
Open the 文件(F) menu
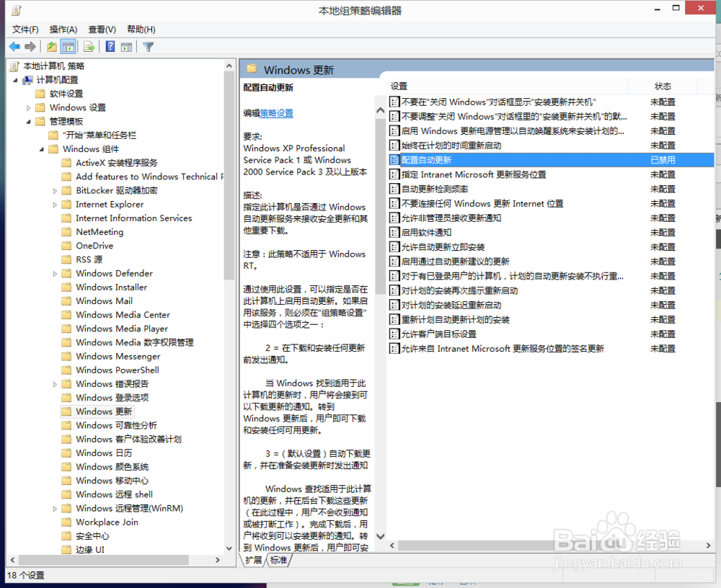coord(25,30)
